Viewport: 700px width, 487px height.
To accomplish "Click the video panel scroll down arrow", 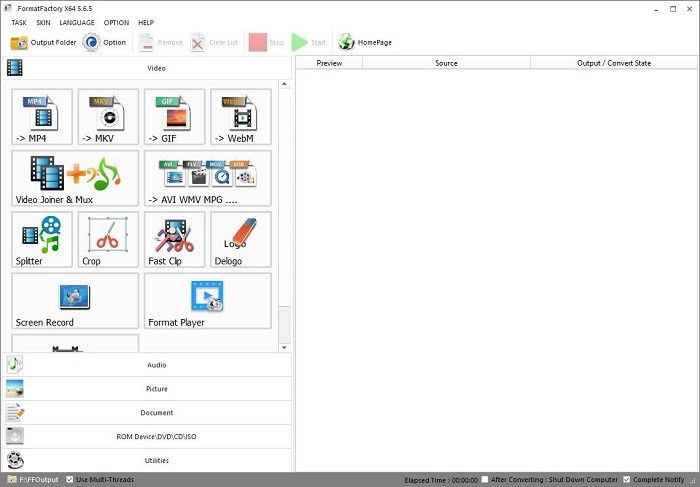I will click(x=284, y=347).
